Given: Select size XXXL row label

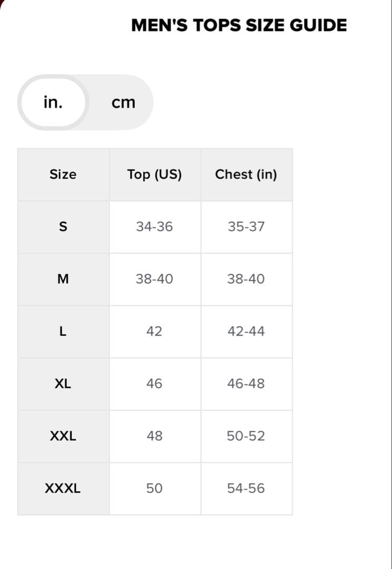Looking at the screenshot, I should coord(63,488).
